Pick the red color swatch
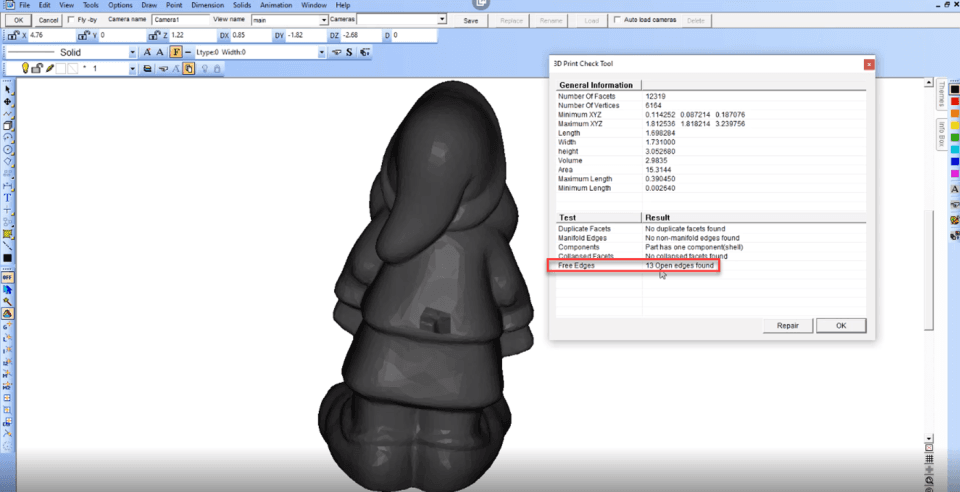This screenshot has width=960, height=492. (x=954, y=102)
